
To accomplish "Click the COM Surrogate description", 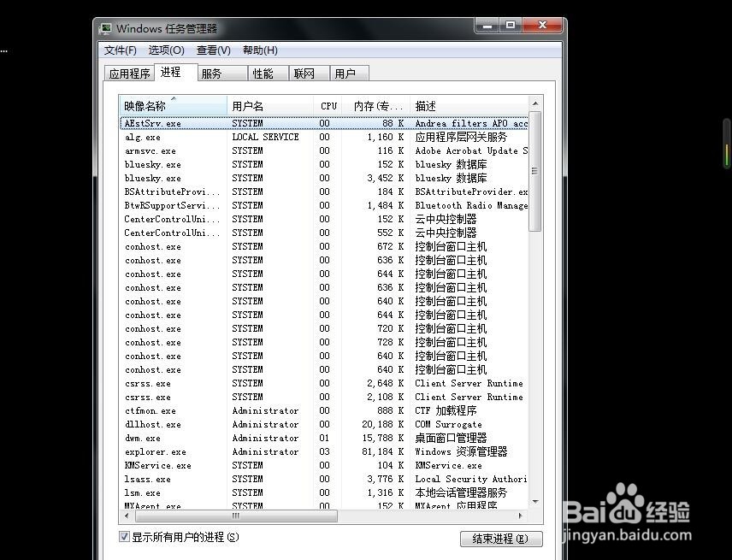I will pos(448,424).
